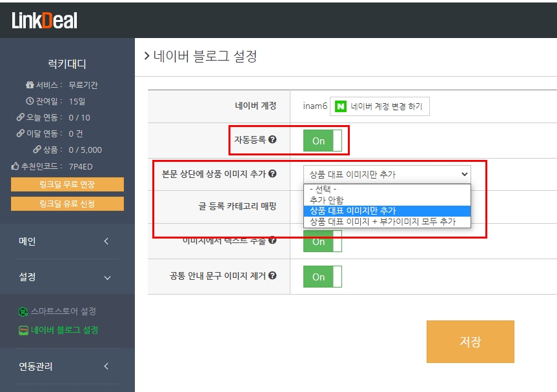This screenshot has width=557, height=392.
Task: Click the link icon next to 오늘 연동
Action: [21, 117]
